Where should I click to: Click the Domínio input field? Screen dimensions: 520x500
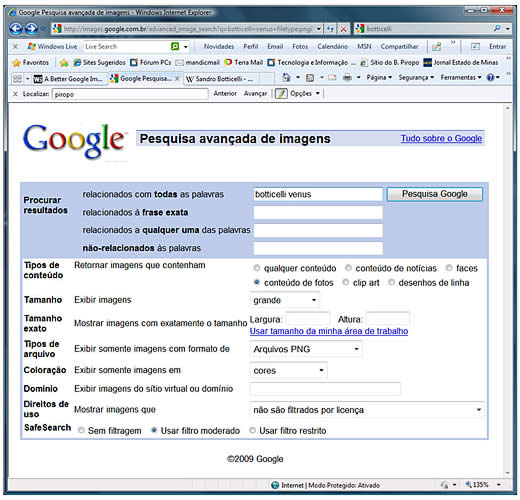[325, 389]
